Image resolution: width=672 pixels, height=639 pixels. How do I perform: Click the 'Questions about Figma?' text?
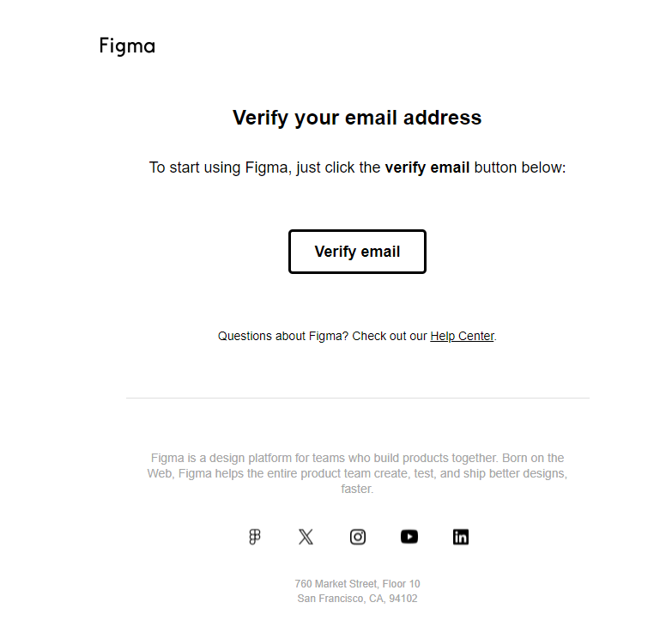coord(283,336)
